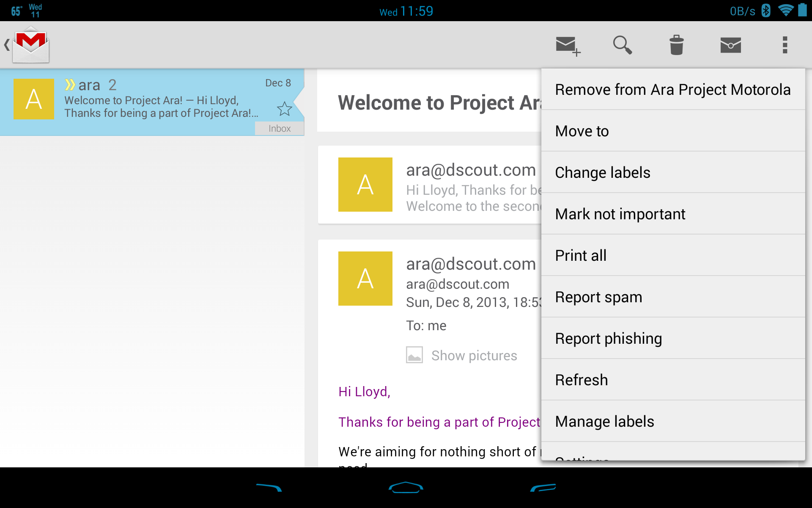The height and width of the screenshot is (508, 812).
Task: Tap the back navigation button in system bar
Action: (269, 488)
